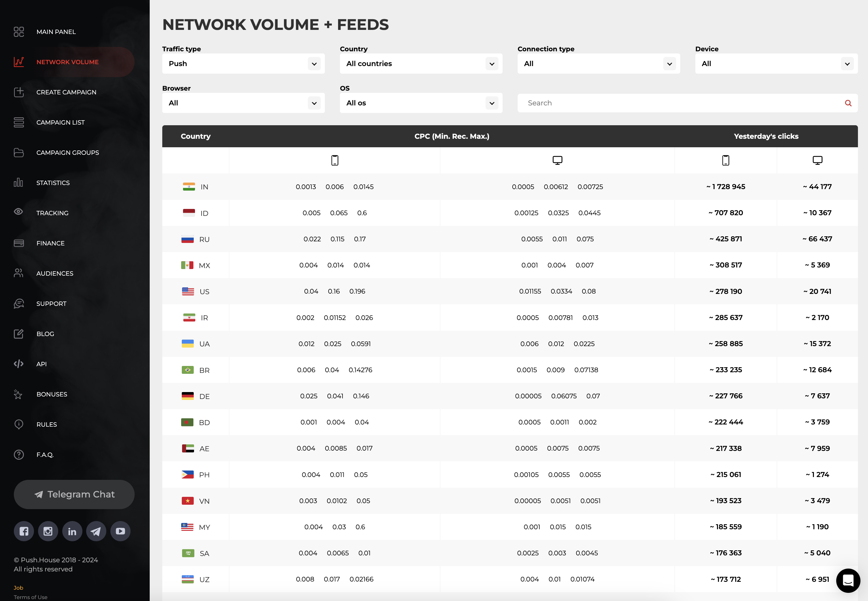
Task: Open Campaign Groups in sidebar
Action: tap(68, 153)
